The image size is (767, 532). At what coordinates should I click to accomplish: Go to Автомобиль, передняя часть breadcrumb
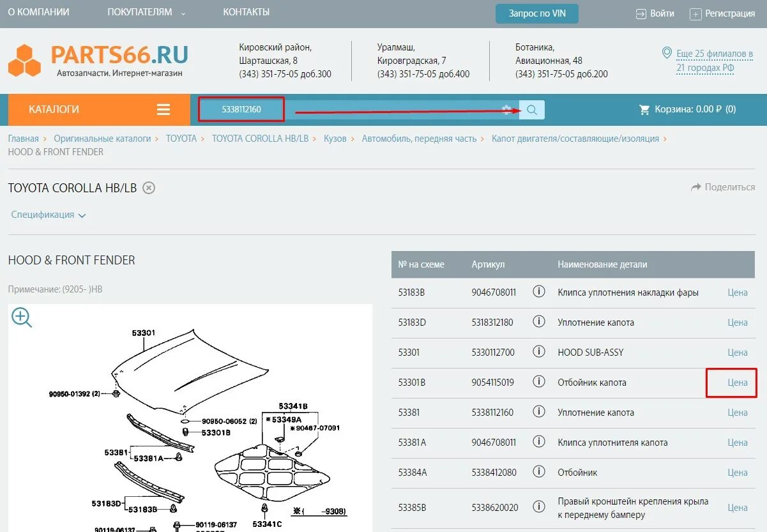[x=420, y=139]
